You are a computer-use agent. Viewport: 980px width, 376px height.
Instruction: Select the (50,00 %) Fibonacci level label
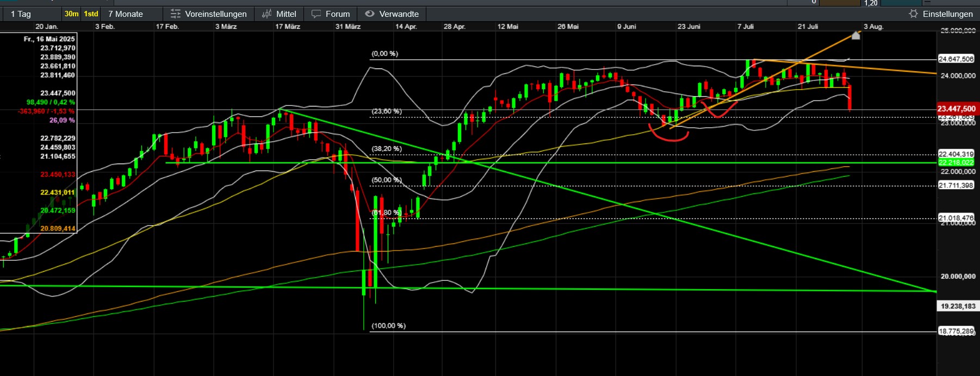[386, 180]
